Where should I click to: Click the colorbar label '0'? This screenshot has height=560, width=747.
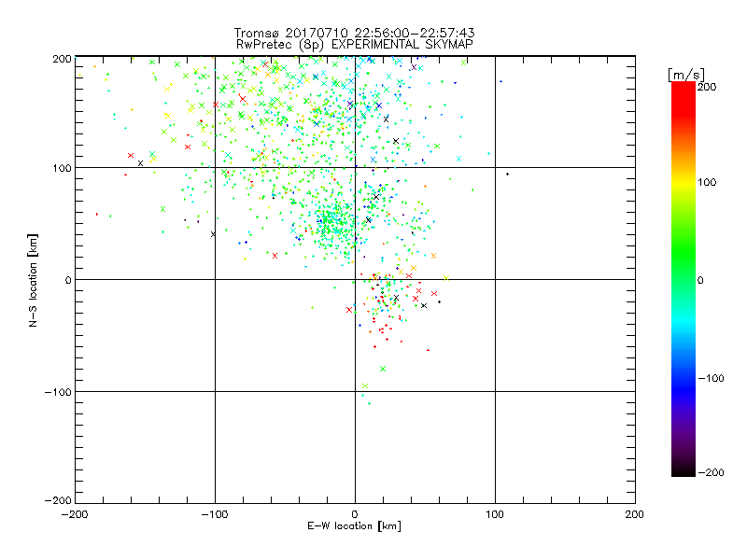[x=700, y=280]
